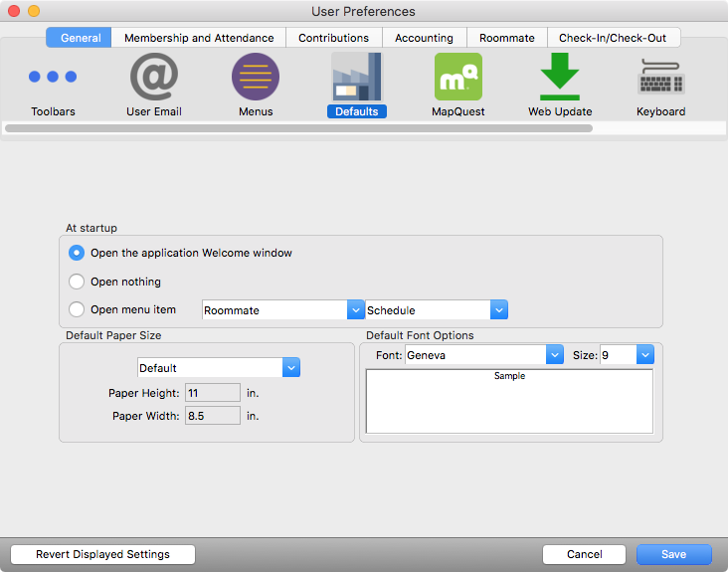Choose the 'Open nothing' radio button

pyautogui.click(x=77, y=282)
